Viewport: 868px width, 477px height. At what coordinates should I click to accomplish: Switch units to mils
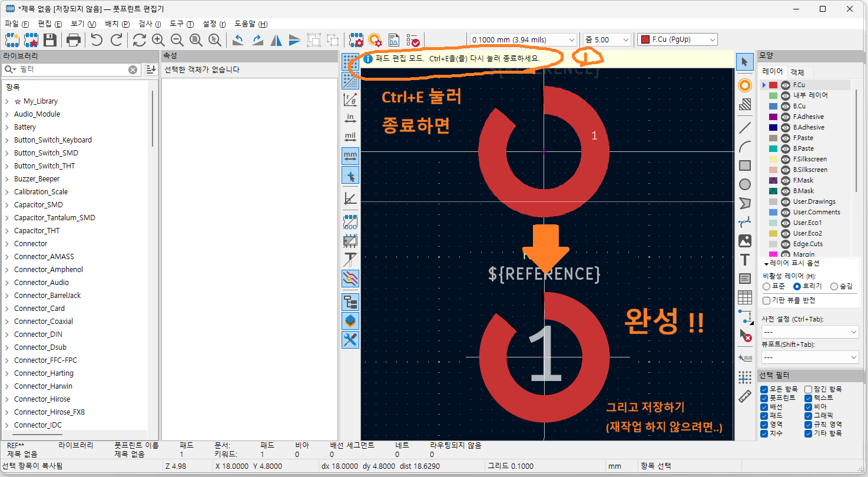point(350,137)
